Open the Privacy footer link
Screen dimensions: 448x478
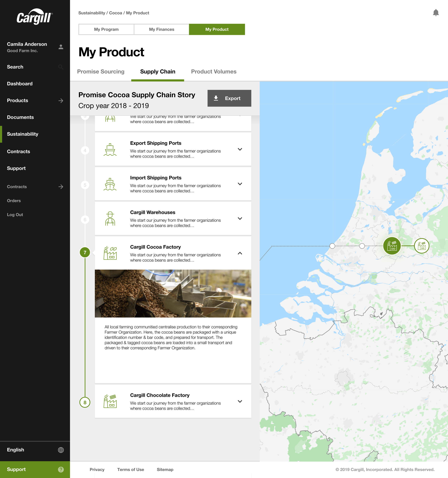tap(97, 470)
